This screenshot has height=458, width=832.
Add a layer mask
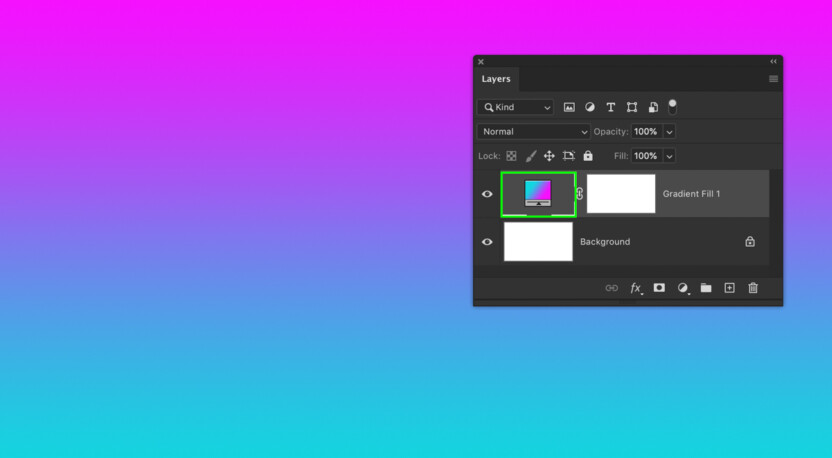659,288
